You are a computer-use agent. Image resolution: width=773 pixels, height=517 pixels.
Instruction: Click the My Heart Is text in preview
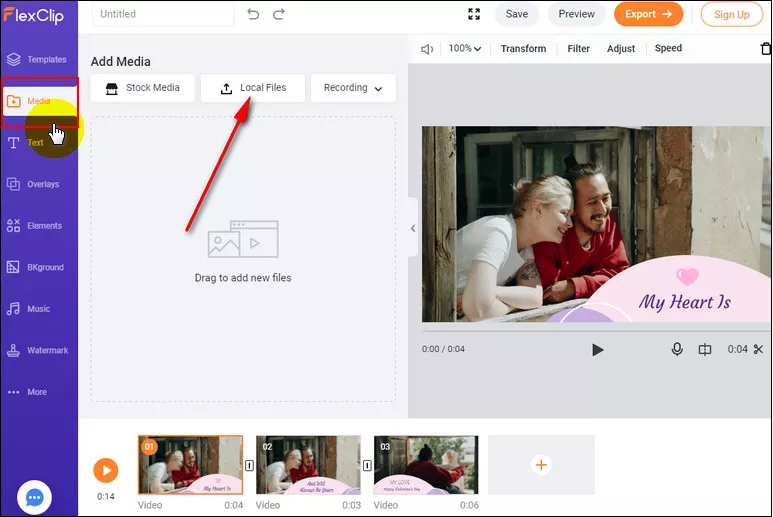point(685,302)
